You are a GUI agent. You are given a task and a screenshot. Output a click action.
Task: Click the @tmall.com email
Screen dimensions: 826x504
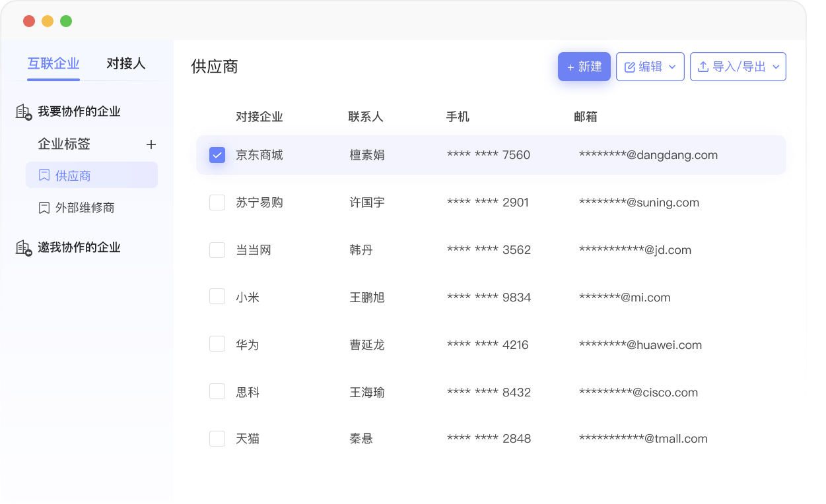pyautogui.click(x=643, y=439)
